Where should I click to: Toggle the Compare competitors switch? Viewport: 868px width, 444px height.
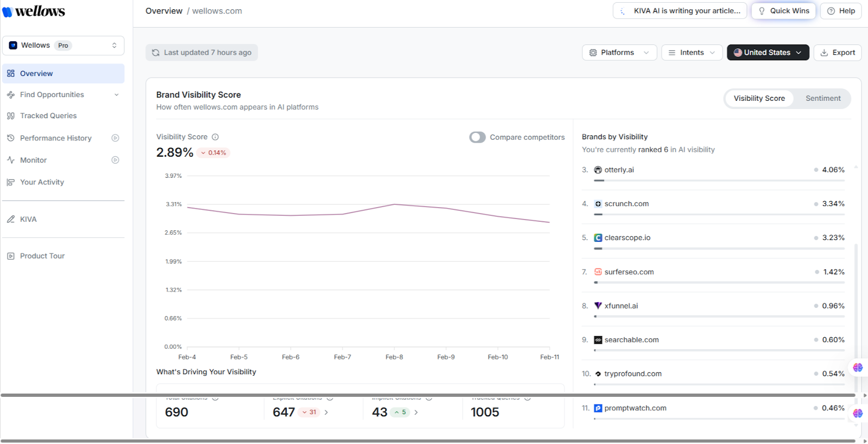(477, 137)
